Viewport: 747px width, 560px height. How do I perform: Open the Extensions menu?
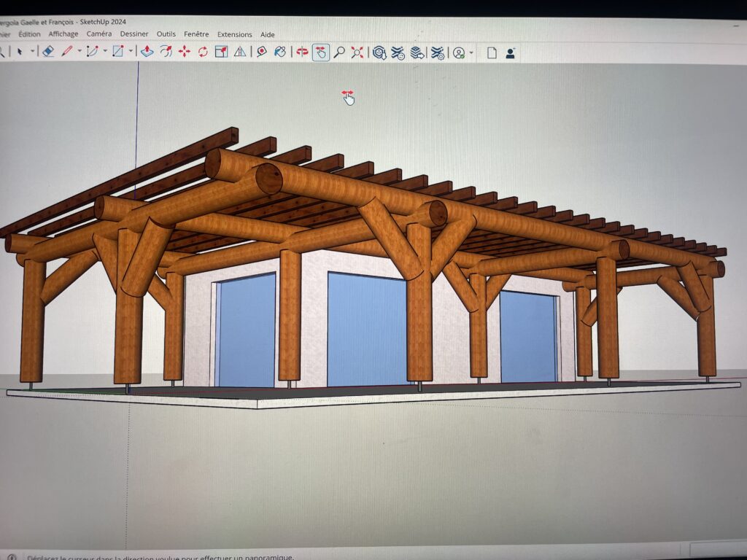point(235,34)
